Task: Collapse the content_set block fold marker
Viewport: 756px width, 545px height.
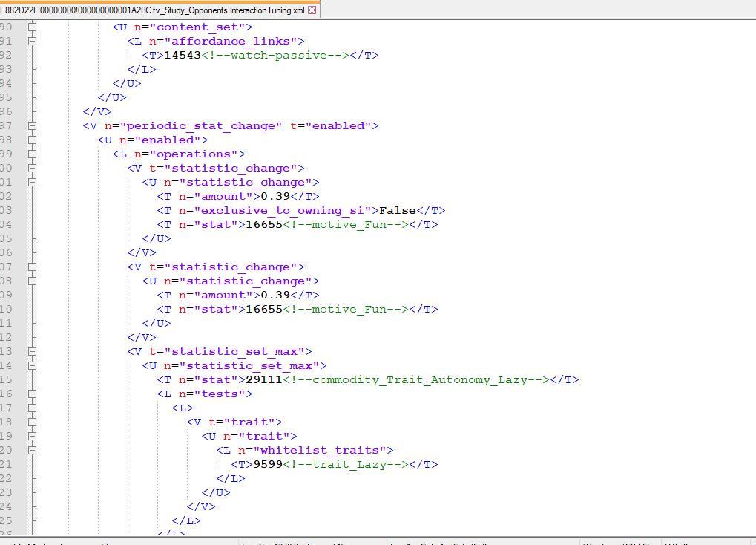Action: (32, 27)
